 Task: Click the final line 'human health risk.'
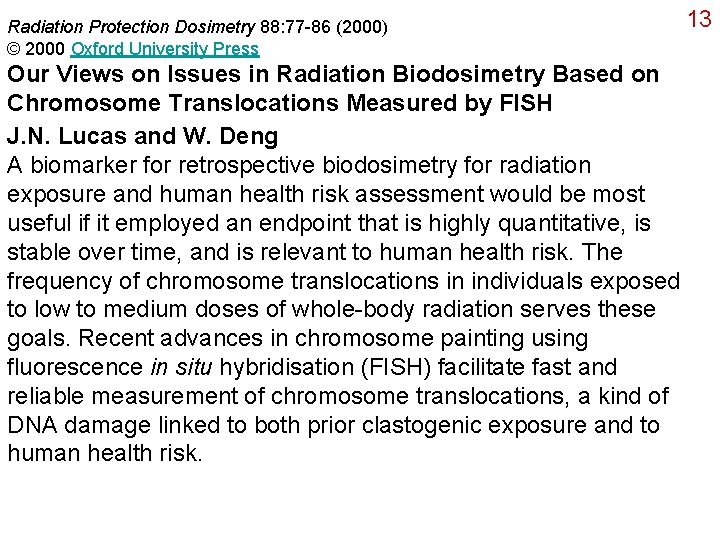click(105, 454)
